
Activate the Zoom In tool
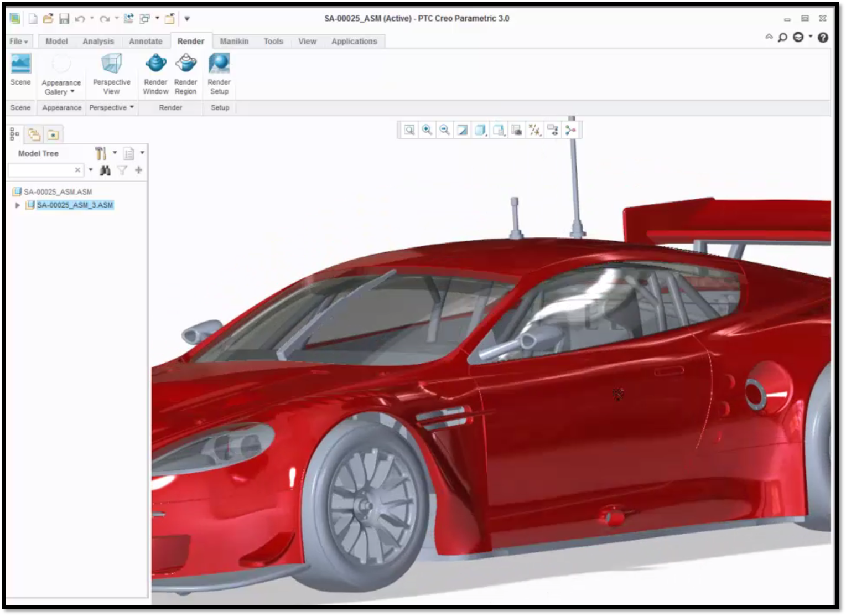pos(427,130)
